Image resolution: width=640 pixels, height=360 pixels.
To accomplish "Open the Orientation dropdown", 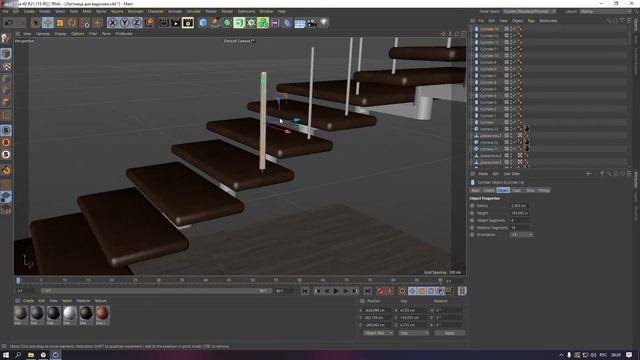I will pos(522,235).
